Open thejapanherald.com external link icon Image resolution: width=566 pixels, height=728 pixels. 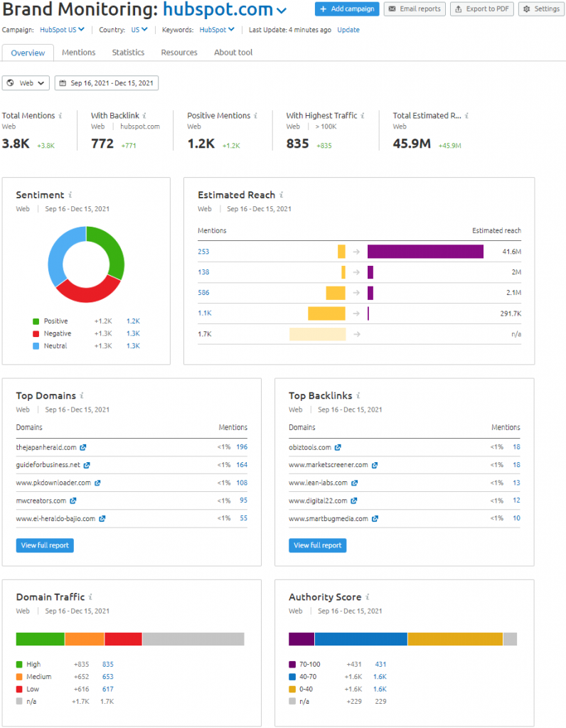point(82,448)
